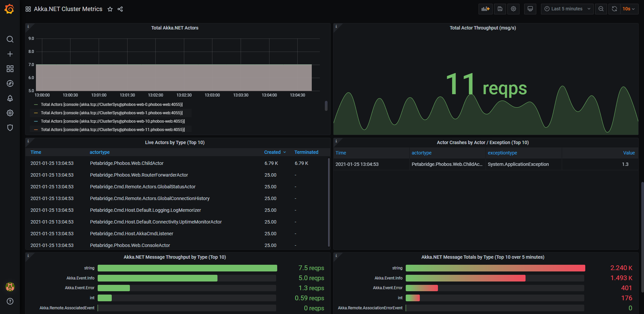Screen dimensions: 644x314
Task: Open the Configuration gear in sidebar
Action: click(10, 113)
